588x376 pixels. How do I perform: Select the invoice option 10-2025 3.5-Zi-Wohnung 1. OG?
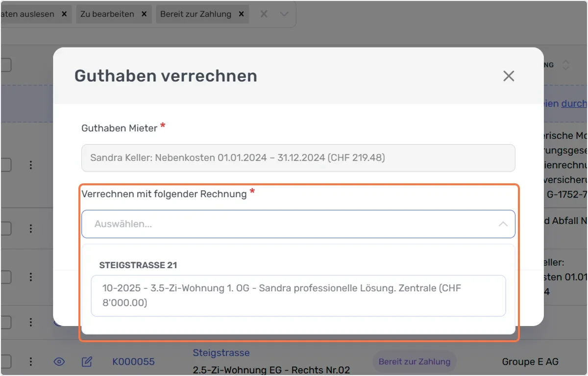[x=298, y=296]
